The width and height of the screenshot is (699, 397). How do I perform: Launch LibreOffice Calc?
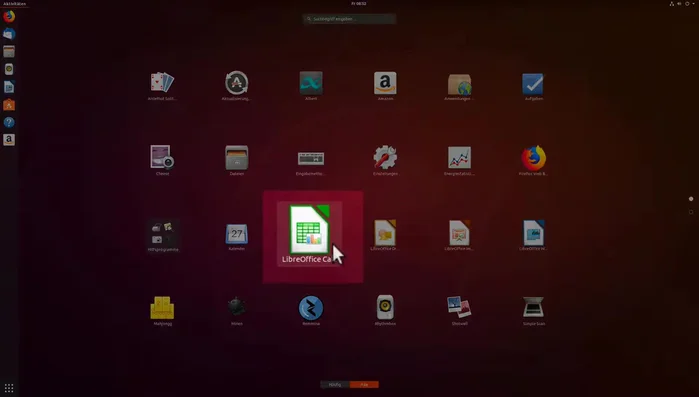pyautogui.click(x=310, y=234)
